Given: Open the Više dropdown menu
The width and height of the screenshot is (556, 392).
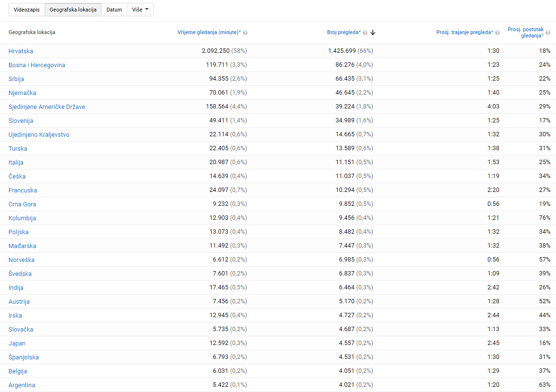Looking at the screenshot, I should coord(140,10).
